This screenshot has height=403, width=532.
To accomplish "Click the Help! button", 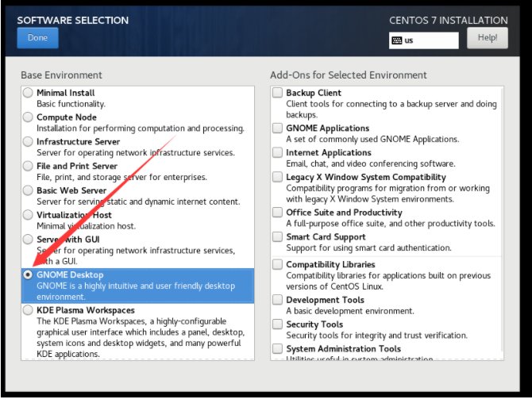I will tap(488, 38).
